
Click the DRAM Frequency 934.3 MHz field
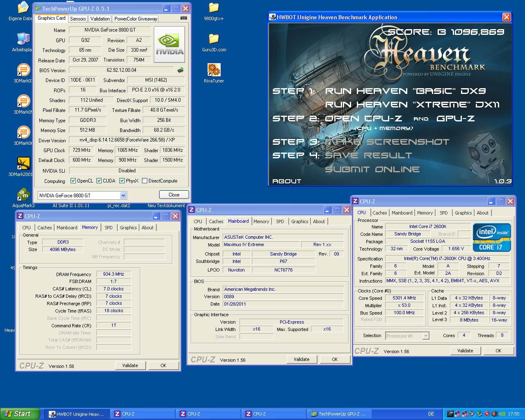click(x=114, y=274)
